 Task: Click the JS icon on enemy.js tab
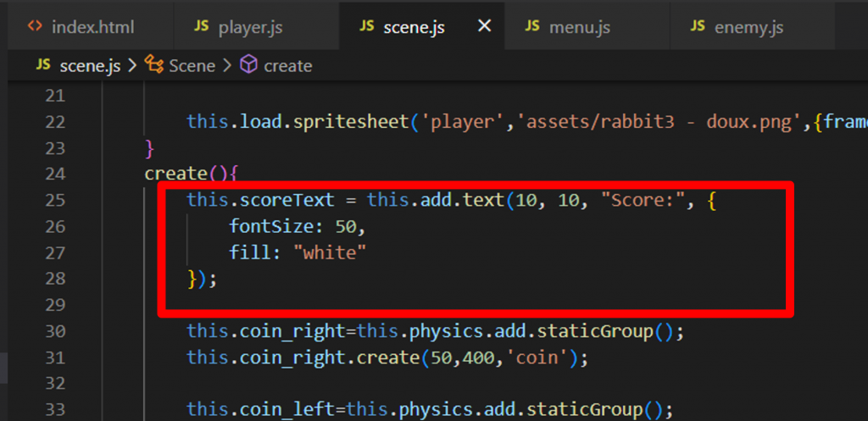[698, 26]
